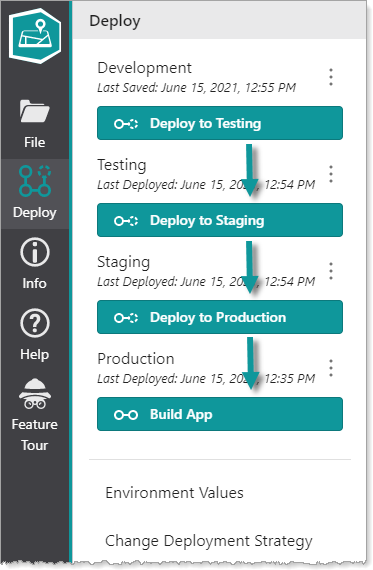Open Testing environment three-dot menu
This screenshot has height=570, width=373.
click(331, 174)
